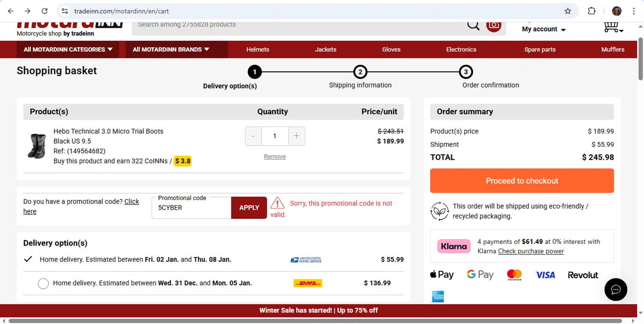Click the quantity value field
644x324 pixels.
point(275,136)
